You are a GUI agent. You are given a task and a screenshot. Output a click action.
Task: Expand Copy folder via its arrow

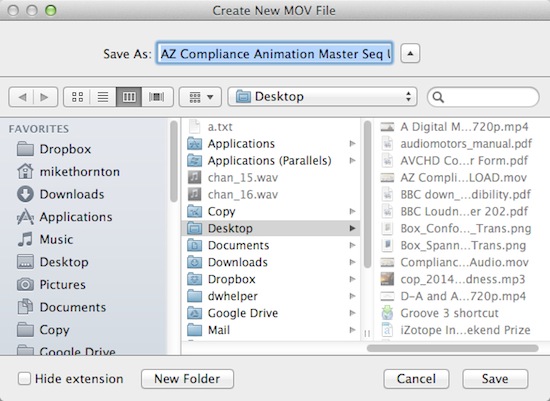(x=352, y=212)
